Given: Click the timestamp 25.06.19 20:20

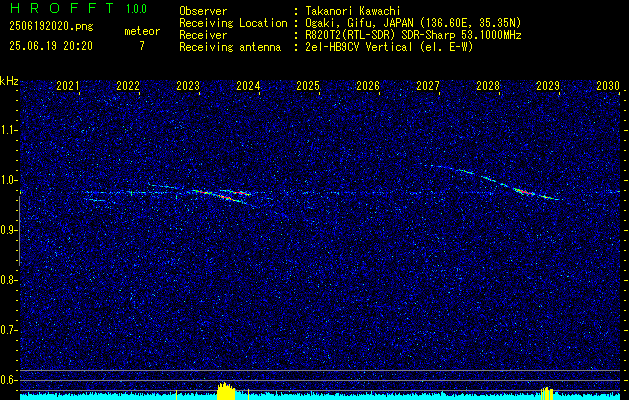Looking at the screenshot, I should click(51, 46).
